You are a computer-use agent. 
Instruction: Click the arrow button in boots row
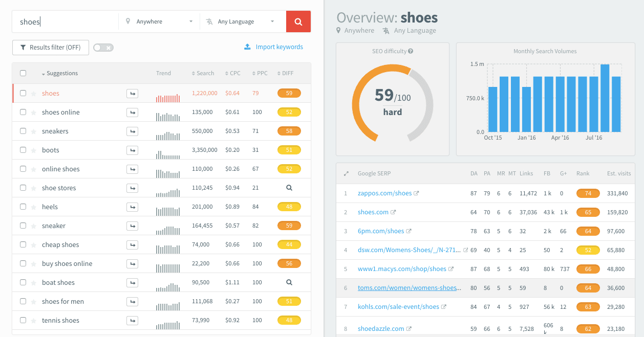click(133, 150)
